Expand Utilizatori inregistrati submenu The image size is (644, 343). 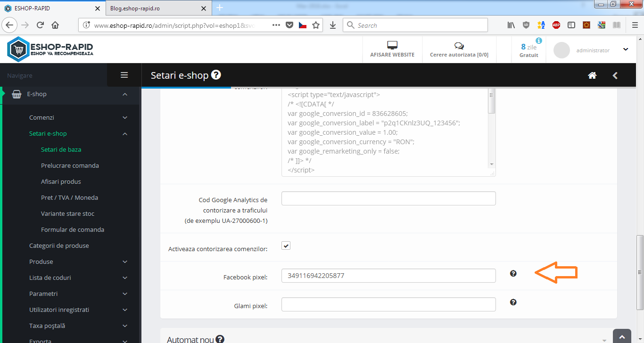[125, 310]
